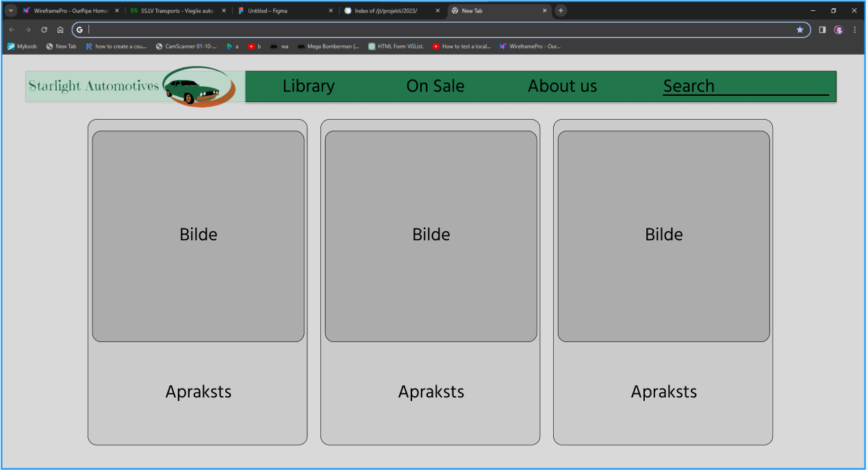Go to the On Sale page
The image size is (868, 470).
[x=435, y=86]
